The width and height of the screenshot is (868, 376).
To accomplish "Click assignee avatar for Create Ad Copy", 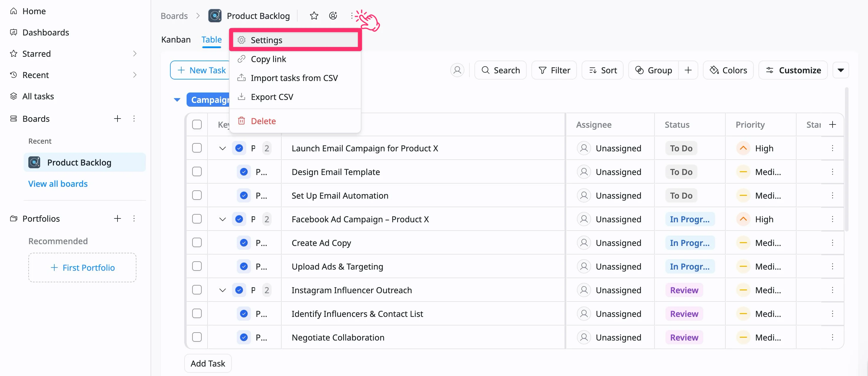I will [x=584, y=243].
